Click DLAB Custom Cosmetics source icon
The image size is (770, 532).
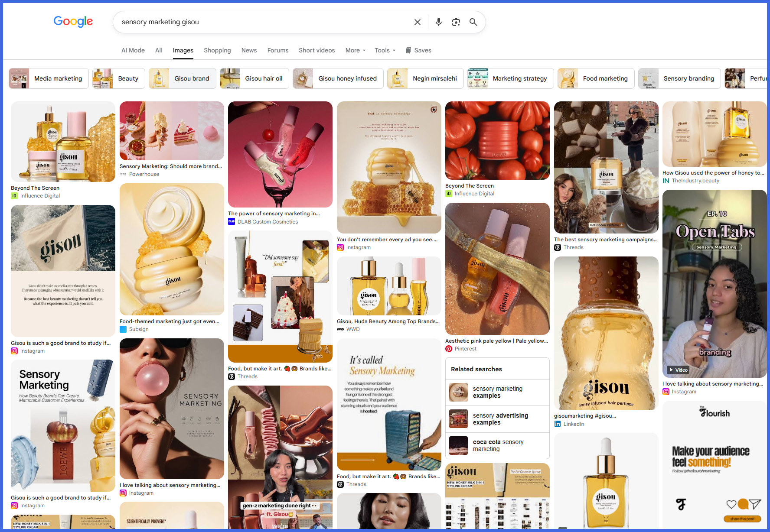(x=232, y=222)
